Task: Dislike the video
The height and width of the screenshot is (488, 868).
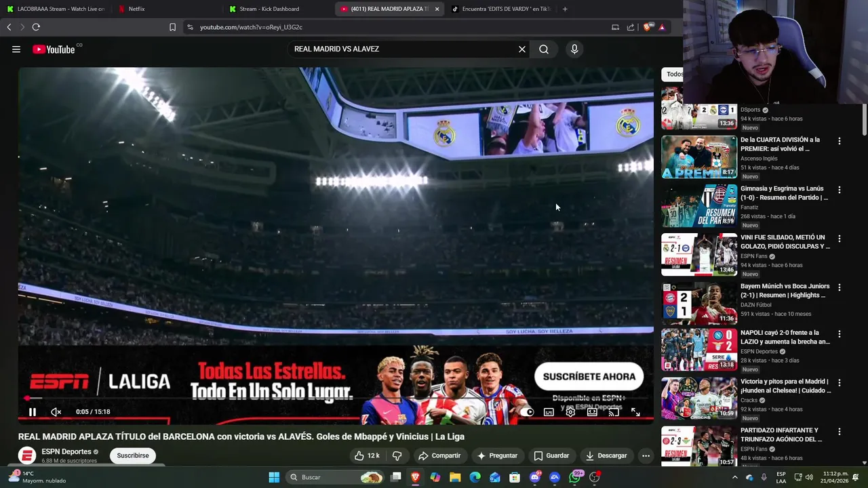Action: [397, 455]
